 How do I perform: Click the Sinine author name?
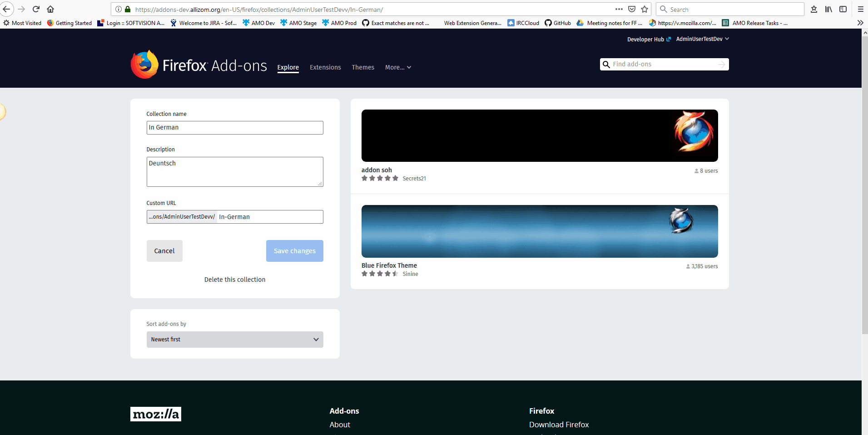tap(410, 274)
